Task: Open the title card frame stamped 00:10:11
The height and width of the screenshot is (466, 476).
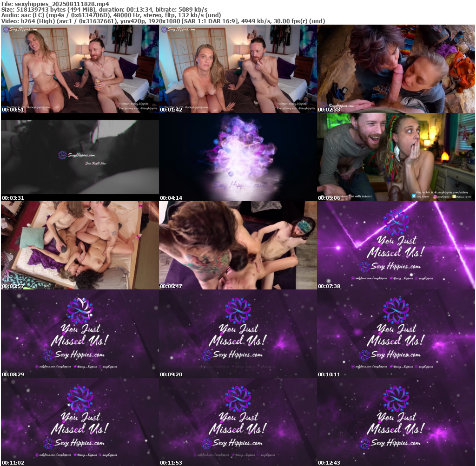Action: click(x=396, y=334)
